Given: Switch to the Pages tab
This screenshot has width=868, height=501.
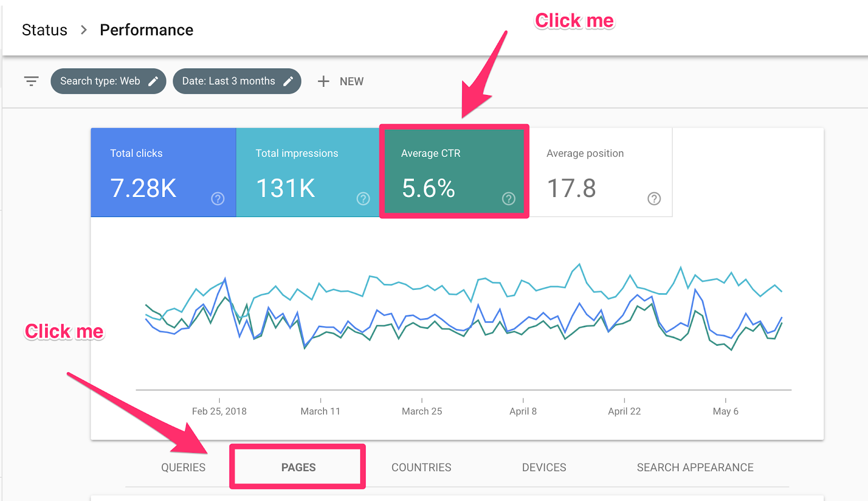Looking at the screenshot, I should pyautogui.click(x=298, y=467).
